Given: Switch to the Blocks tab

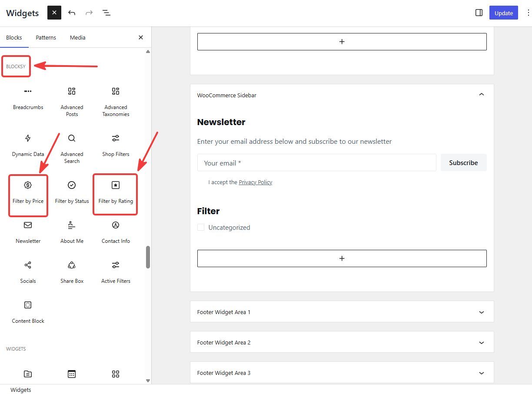Looking at the screenshot, I should click(x=14, y=37).
